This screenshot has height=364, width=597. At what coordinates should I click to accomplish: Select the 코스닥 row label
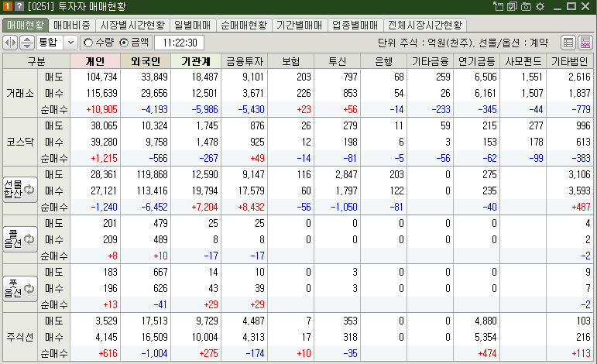point(20,142)
